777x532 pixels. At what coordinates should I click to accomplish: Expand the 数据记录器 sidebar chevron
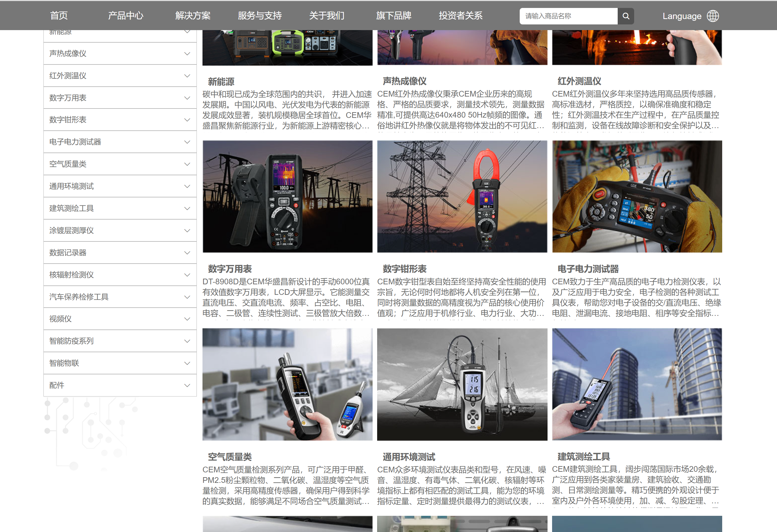(x=187, y=253)
